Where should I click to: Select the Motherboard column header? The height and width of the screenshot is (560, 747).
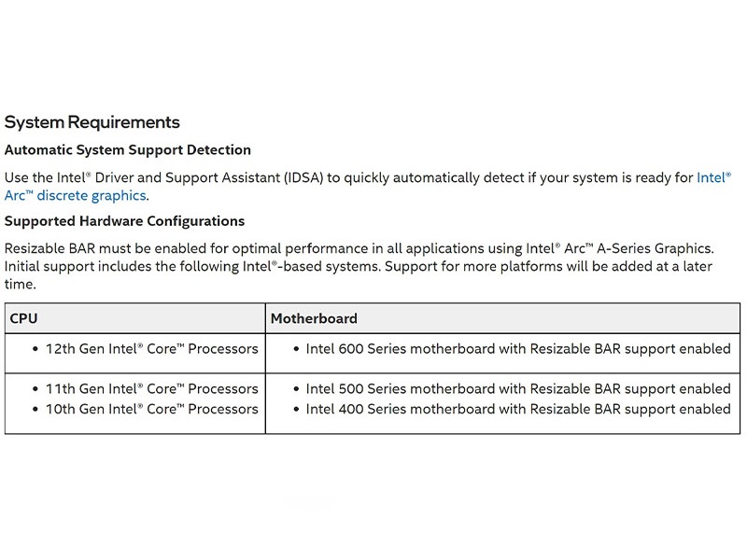314,318
